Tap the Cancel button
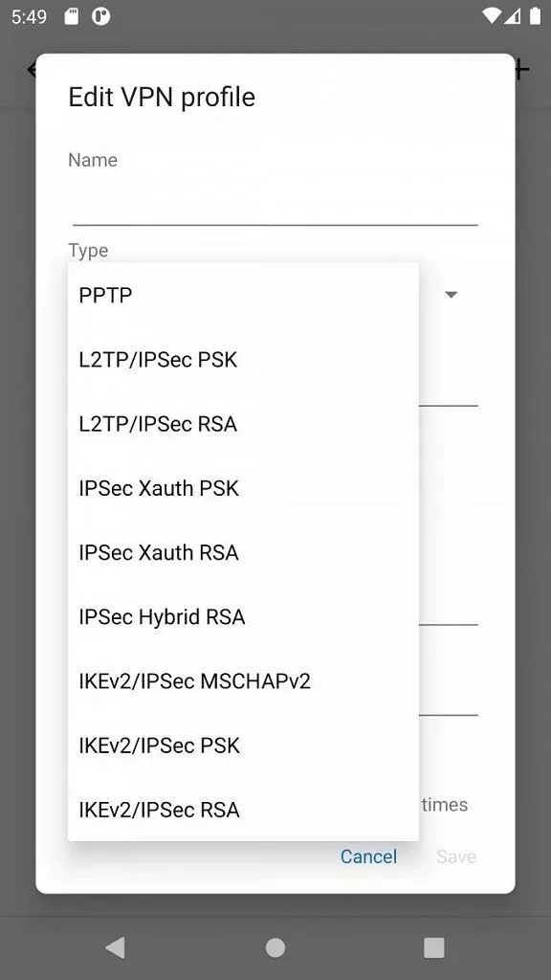 (x=368, y=857)
